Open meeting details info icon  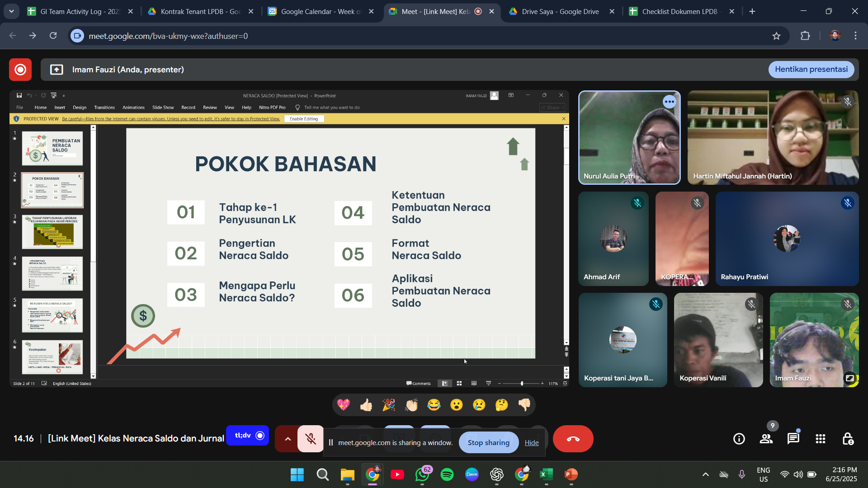[x=739, y=439]
